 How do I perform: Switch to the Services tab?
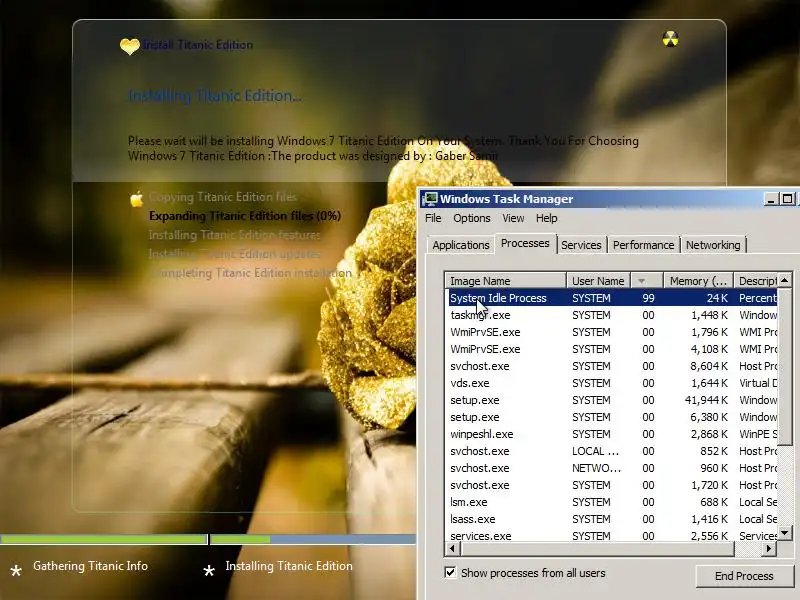pyautogui.click(x=581, y=245)
